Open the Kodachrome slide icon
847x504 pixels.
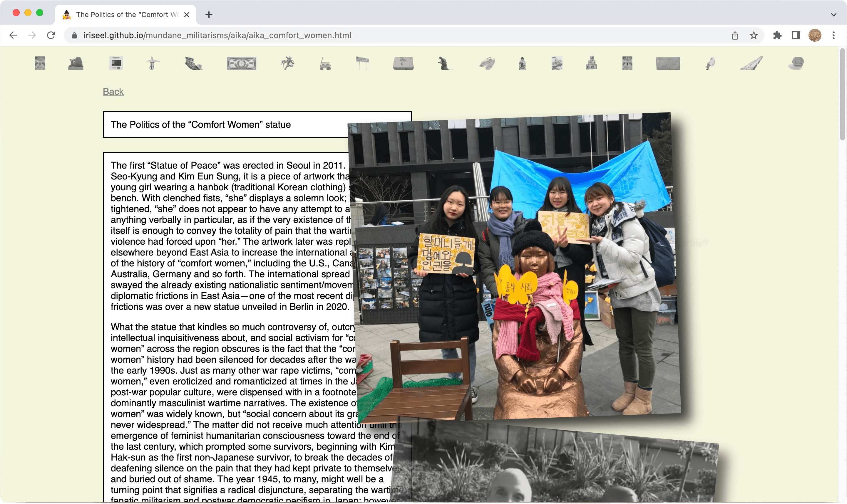(x=116, y=63)
